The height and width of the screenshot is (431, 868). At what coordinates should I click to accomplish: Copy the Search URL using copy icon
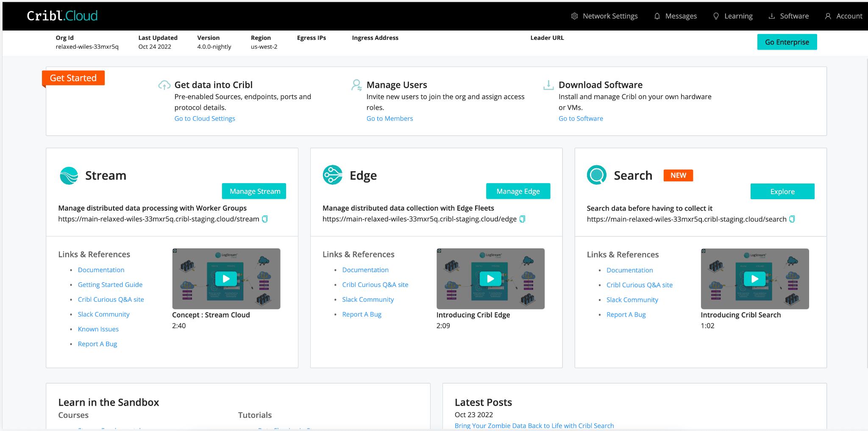tap(792, 219)
